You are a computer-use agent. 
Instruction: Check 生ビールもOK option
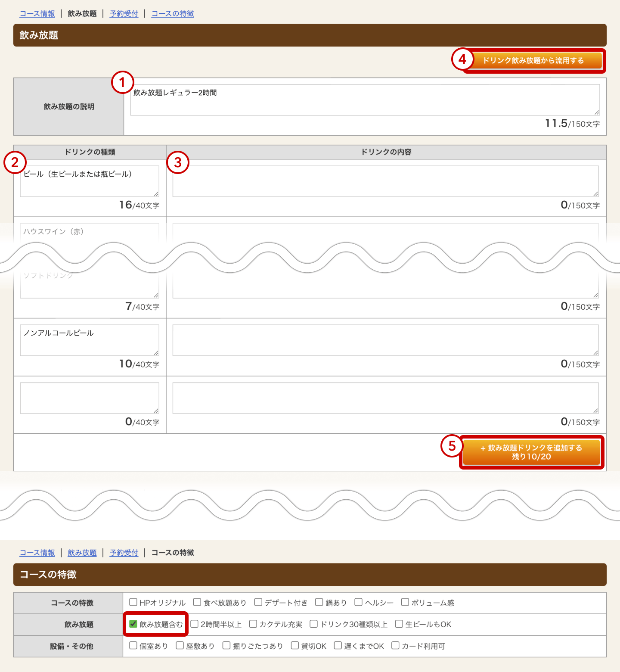(399, 624)
